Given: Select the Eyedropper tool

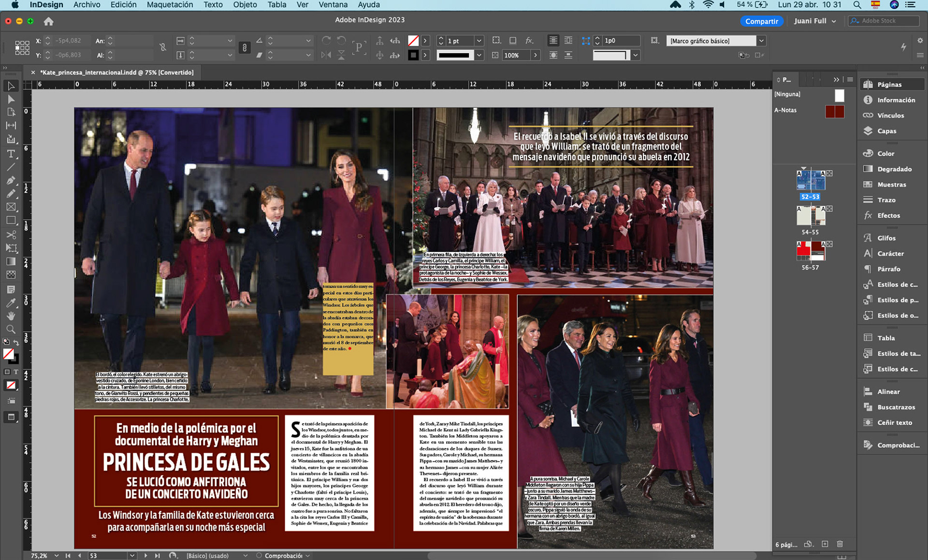Looking at the screenshot, I should click(11, 303).
